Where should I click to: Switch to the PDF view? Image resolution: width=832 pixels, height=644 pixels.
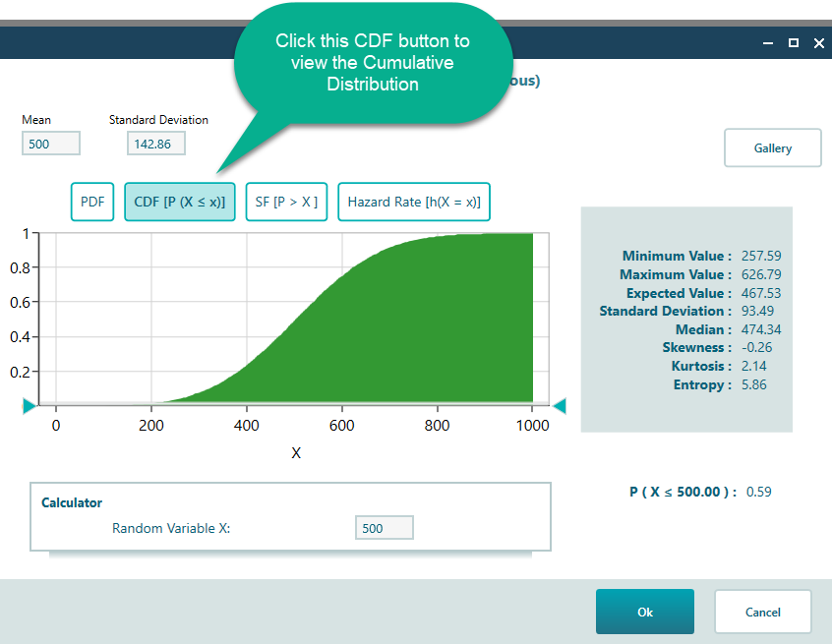pos(92,202)
